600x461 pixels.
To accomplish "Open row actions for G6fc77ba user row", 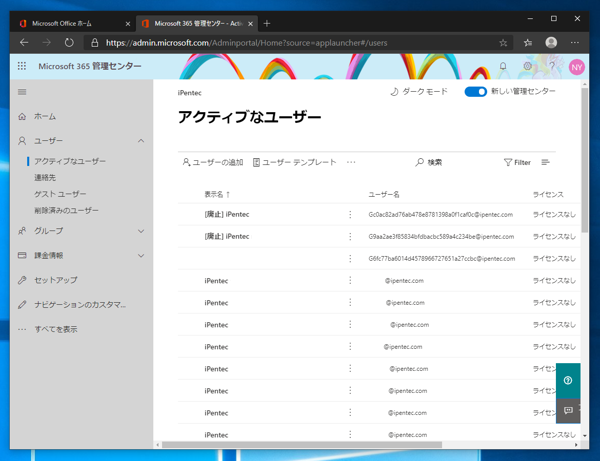I will click(350, 259).
